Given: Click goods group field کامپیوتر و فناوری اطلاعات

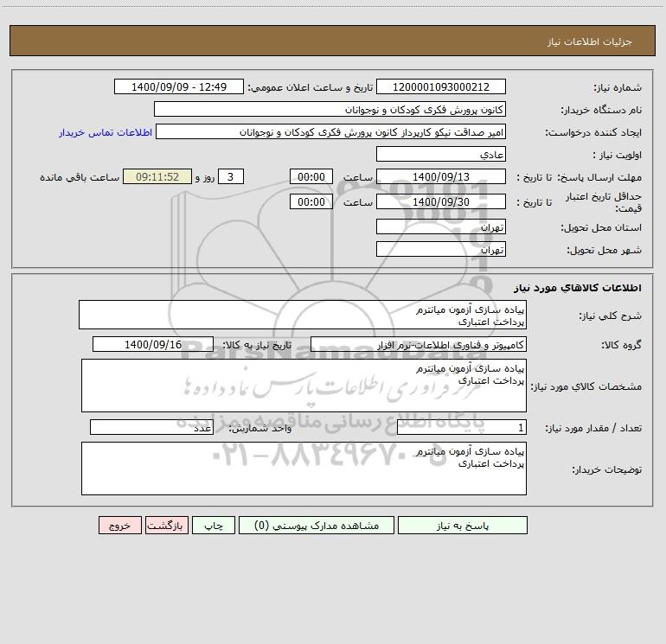Looking at the screenshot, I should click(419, 344).
